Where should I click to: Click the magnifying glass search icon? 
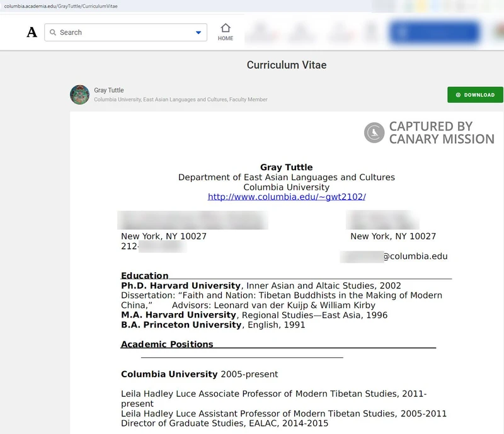(x=53, y=33)
